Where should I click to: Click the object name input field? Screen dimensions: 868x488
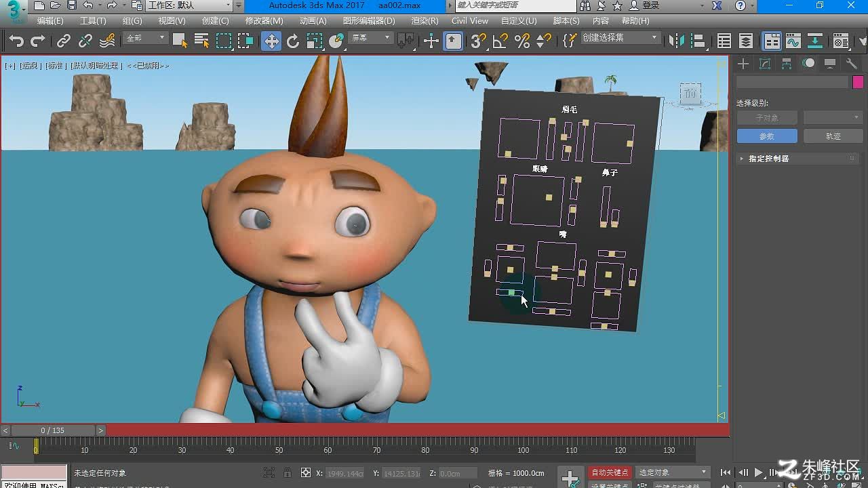[x=792, y=82]
